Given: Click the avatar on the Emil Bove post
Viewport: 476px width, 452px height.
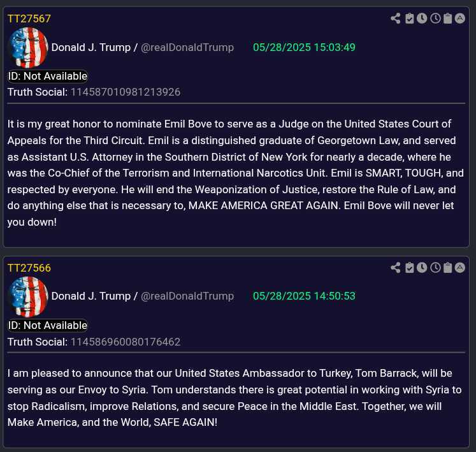Looking at the screenshot, I should [x=27, y=48].
